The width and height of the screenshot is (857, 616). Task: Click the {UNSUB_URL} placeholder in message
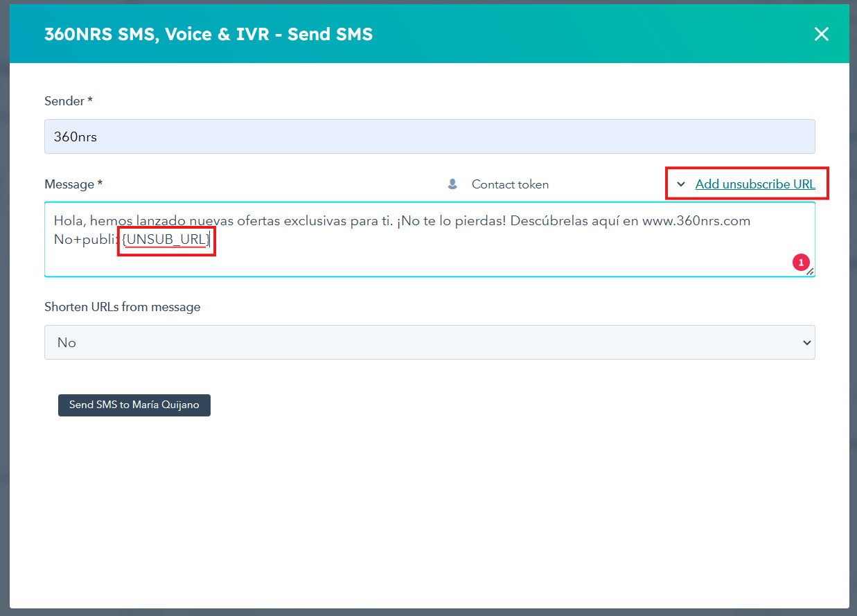click(x=166, y=240)
